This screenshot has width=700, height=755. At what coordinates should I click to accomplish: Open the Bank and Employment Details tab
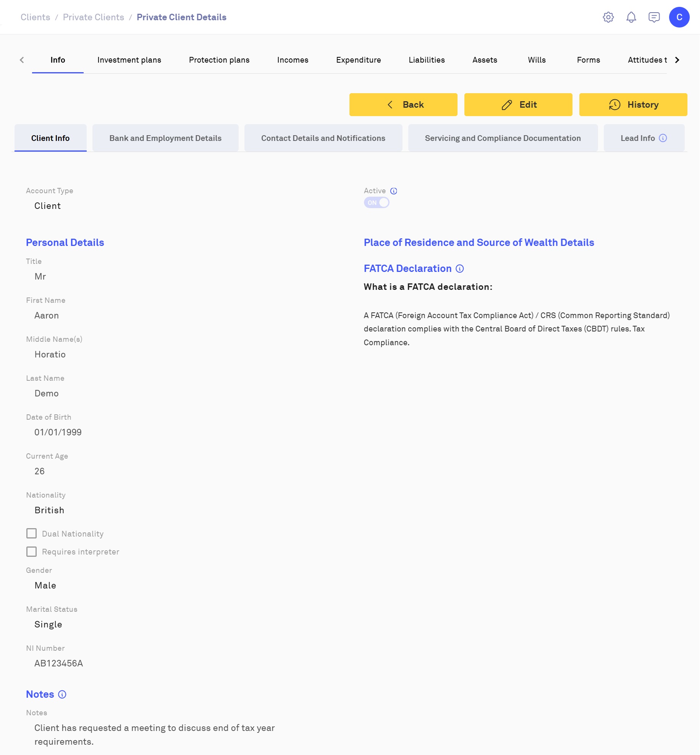[x=165, y=138]
